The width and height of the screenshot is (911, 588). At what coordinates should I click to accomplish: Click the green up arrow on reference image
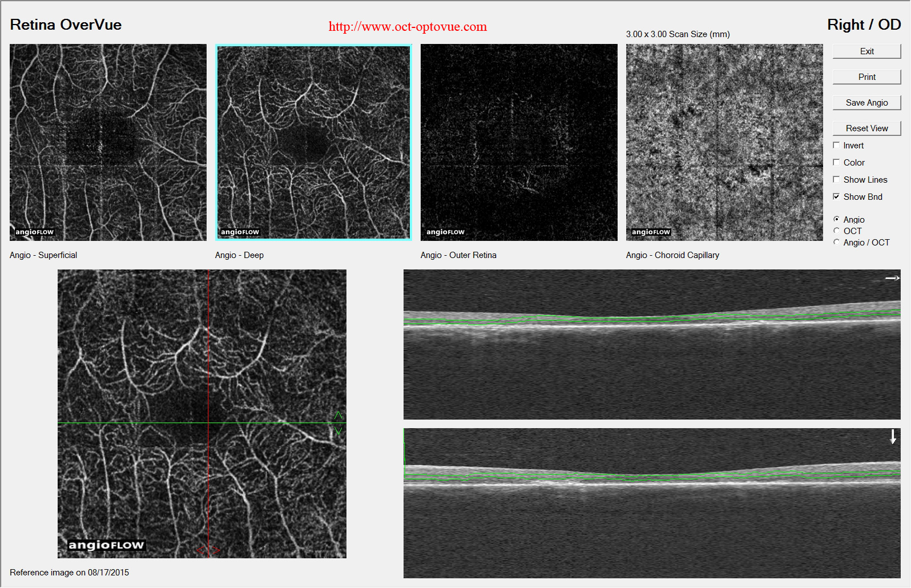[338, 415]
